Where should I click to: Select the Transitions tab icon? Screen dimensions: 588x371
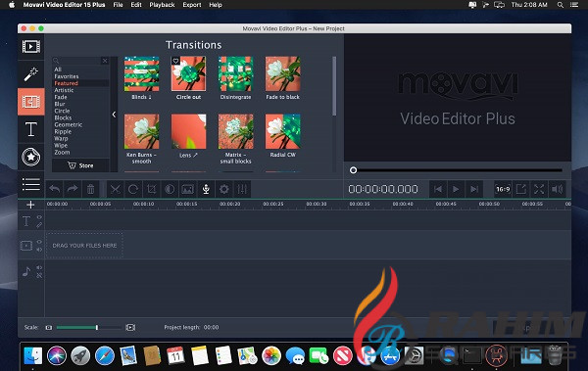point(30,102)
